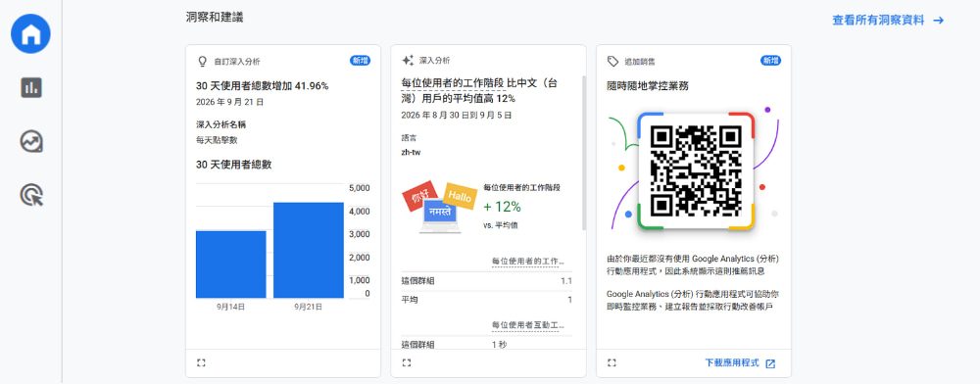Viewport: 980px width, 384px height.
Task: Click 每位使用者的工作… column header
Action: [527, 261]
